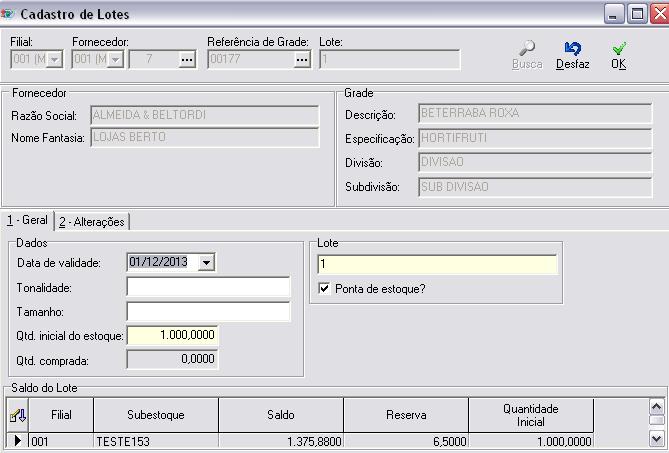Click the grid scrollbar up arrow
Screen dimensions: 669x453
point(656,407)
